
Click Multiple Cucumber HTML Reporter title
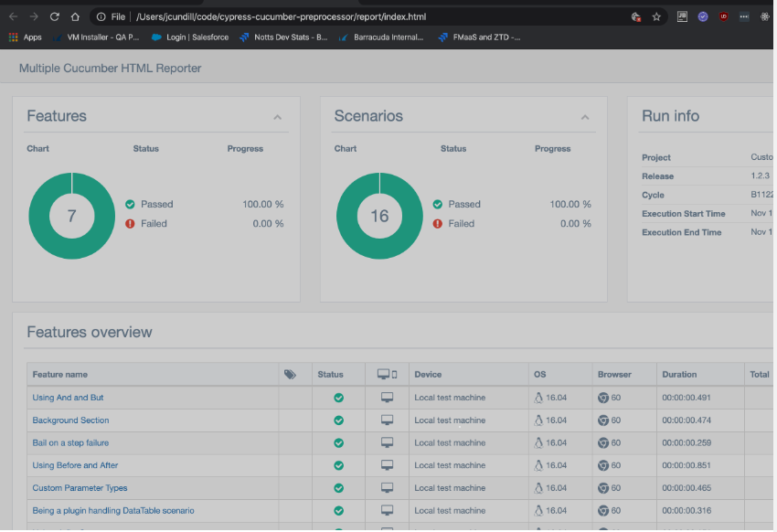coord(110,69)
